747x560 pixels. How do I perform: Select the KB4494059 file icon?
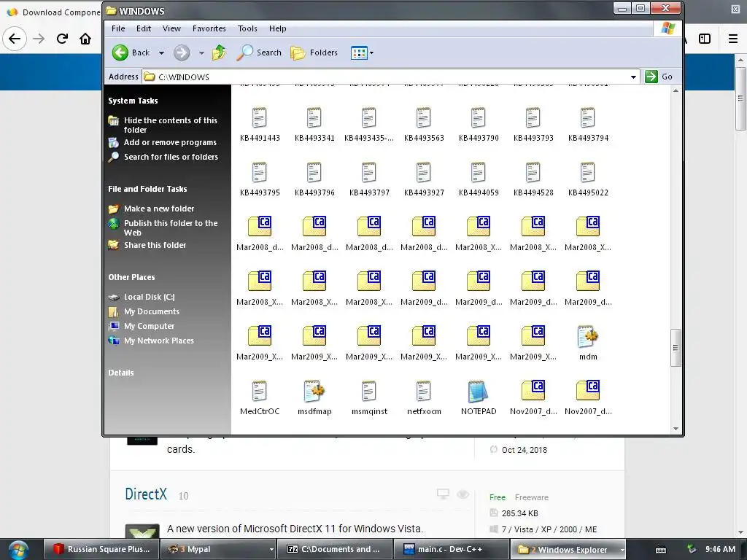479,173
